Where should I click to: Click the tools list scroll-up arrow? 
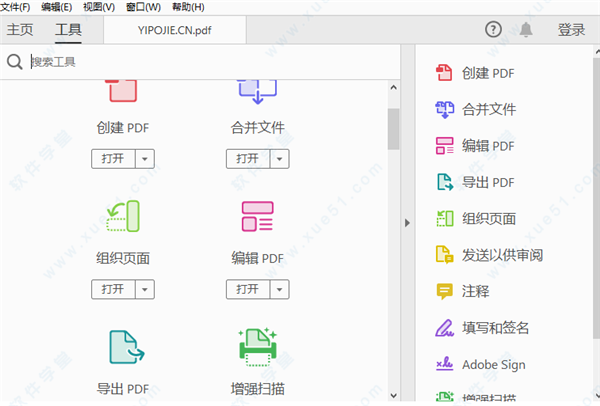pos(393,88)
